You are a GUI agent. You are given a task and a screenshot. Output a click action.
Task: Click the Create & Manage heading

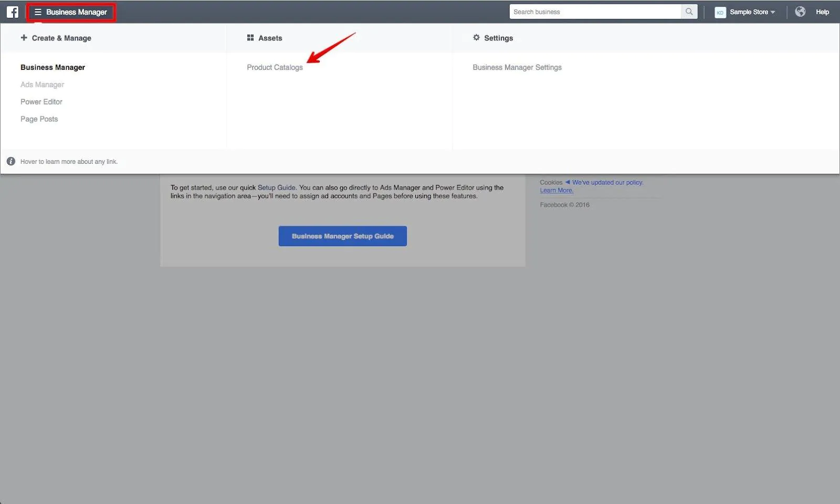61,38
